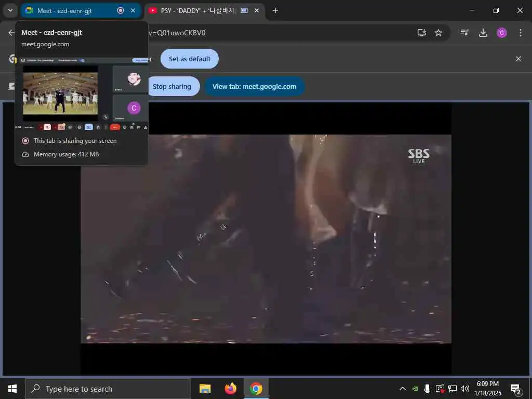
Task: Open the notification center icon
Action: pyautogui.click(x=516, y=389)
